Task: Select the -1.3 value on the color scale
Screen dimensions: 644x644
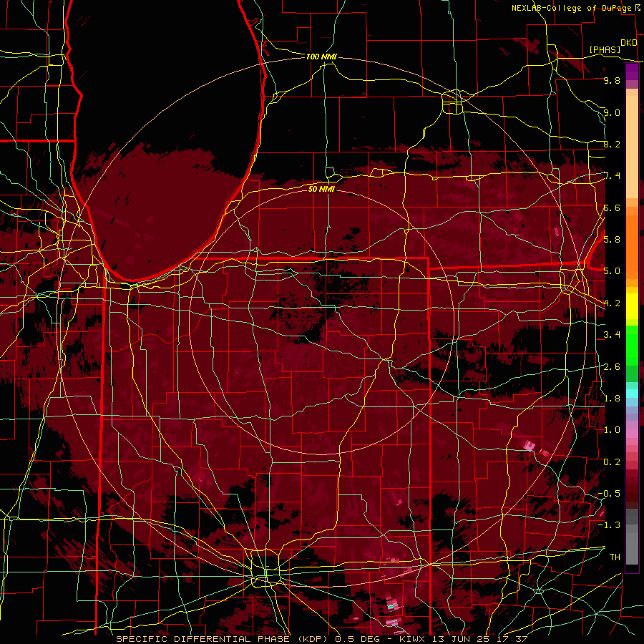Action: coord(609,525)
